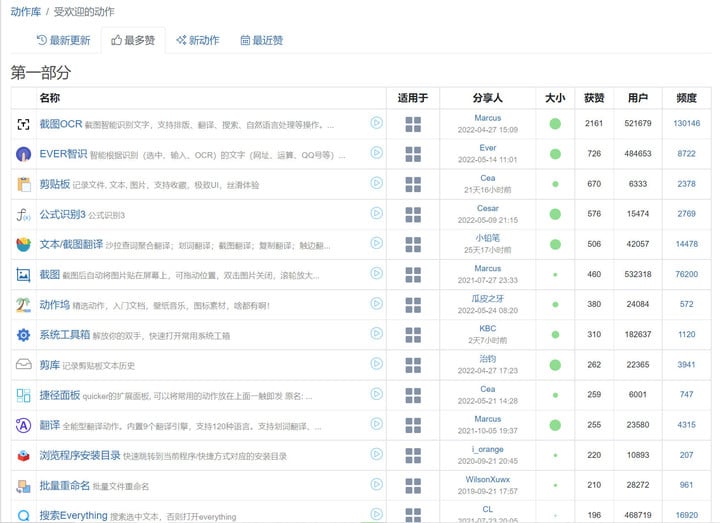
Task: Click the 公式识别3 function icon
Action: pos(23,214)
